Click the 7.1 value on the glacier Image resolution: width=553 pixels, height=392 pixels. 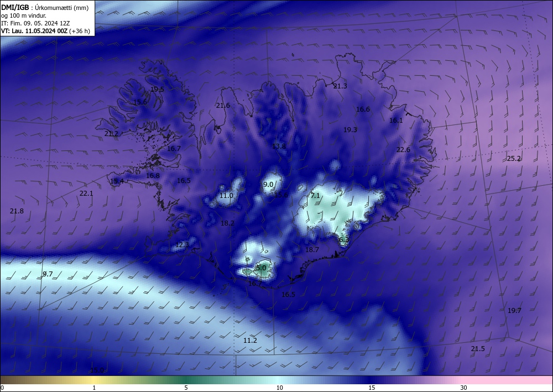pyautogui.click(x=315, y=196)
